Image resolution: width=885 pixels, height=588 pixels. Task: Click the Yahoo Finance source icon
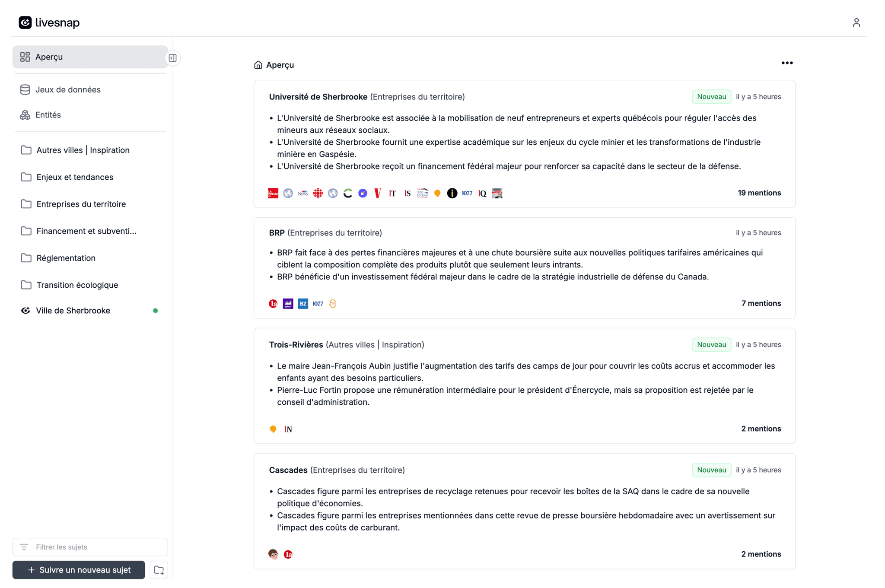click(x=288, y=304)
